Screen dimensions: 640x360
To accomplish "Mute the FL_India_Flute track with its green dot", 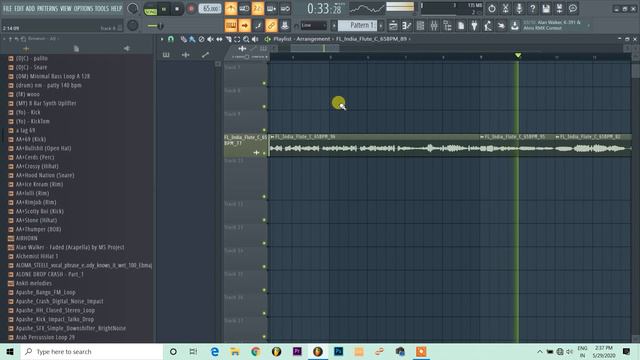I will [x=264, y=153].
